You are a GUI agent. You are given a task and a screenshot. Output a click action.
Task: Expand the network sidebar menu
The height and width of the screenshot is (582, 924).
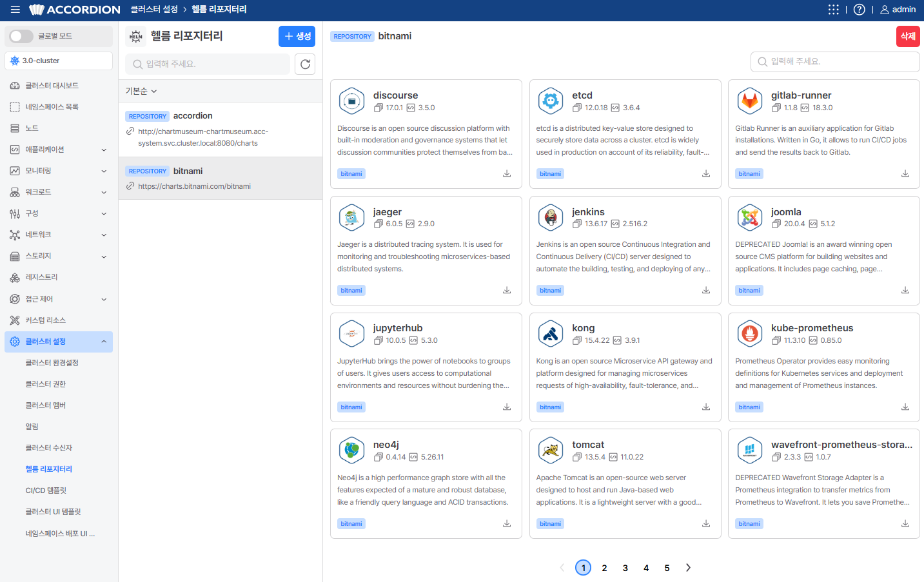coord(59,235)
